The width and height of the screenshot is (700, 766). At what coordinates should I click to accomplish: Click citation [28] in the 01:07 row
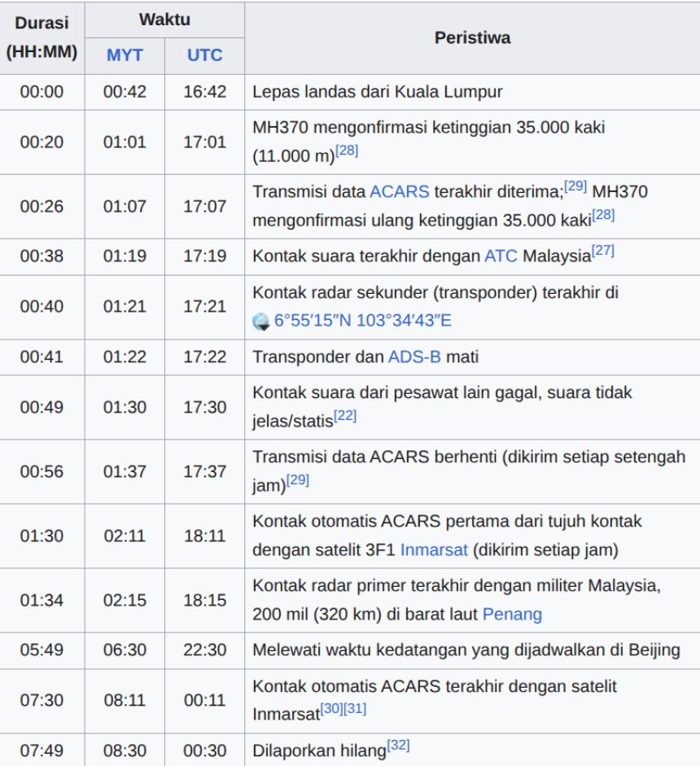(603, 215)
